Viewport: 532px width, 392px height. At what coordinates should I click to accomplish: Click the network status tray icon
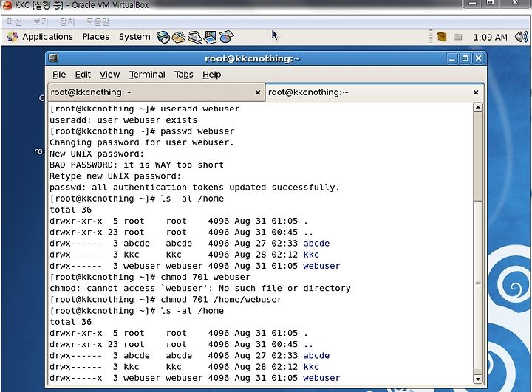point(457,37)
